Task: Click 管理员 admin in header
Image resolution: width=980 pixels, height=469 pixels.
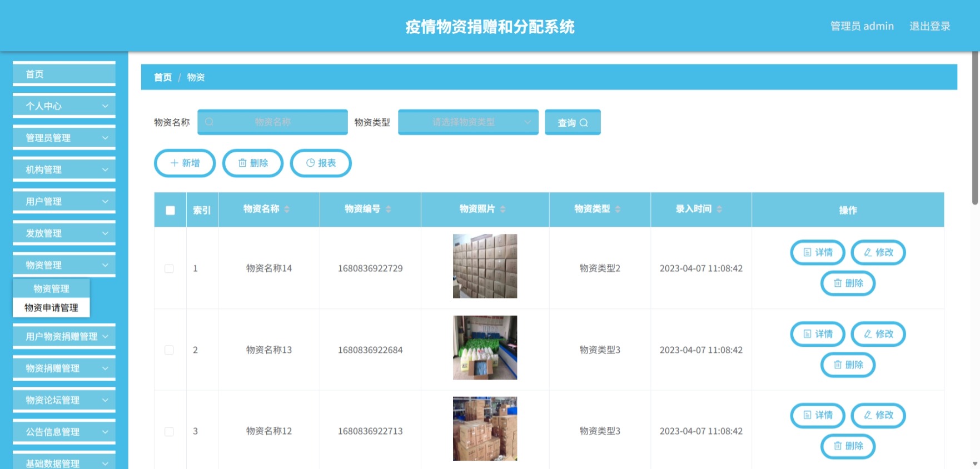Action: pos(862,26)
